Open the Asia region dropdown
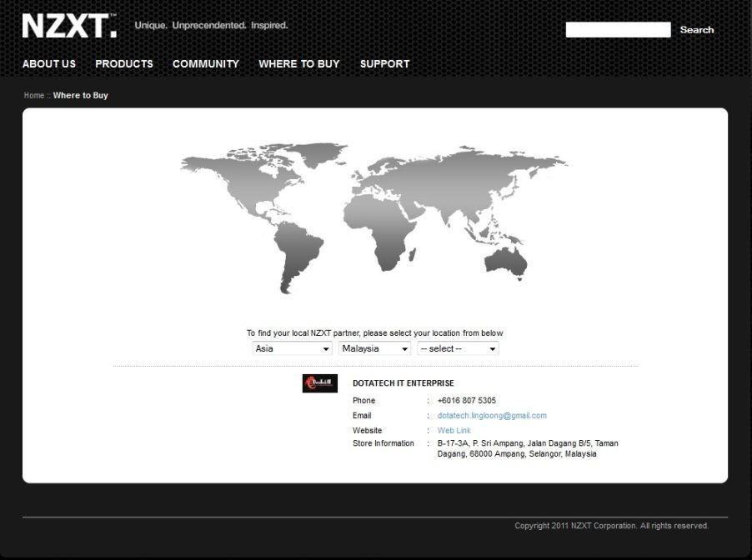The image size is (752, 560). point(292,348)
